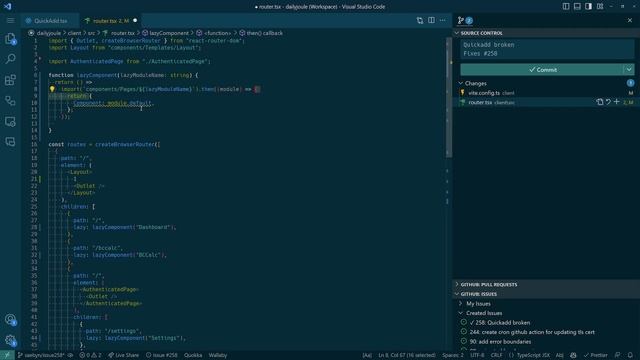
Task: Click the UTF-8 encoding status item
Action: 477,355
